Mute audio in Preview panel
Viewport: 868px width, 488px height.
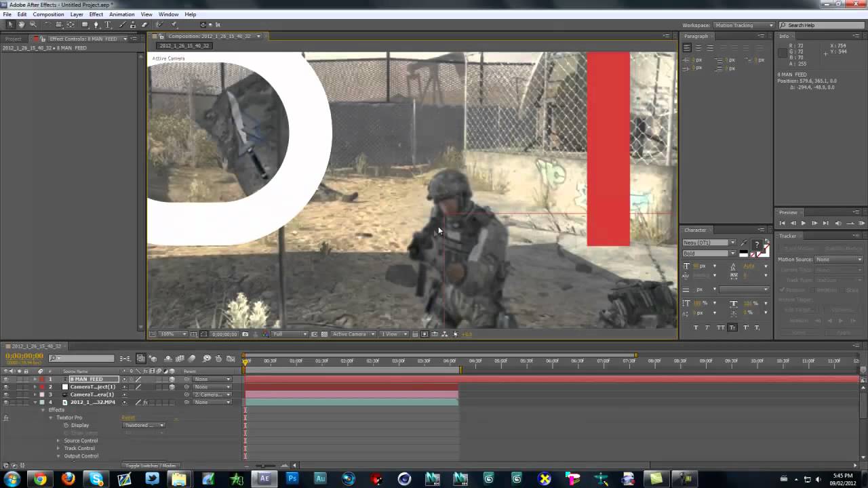pyautogui.click(x=838, y=223)
